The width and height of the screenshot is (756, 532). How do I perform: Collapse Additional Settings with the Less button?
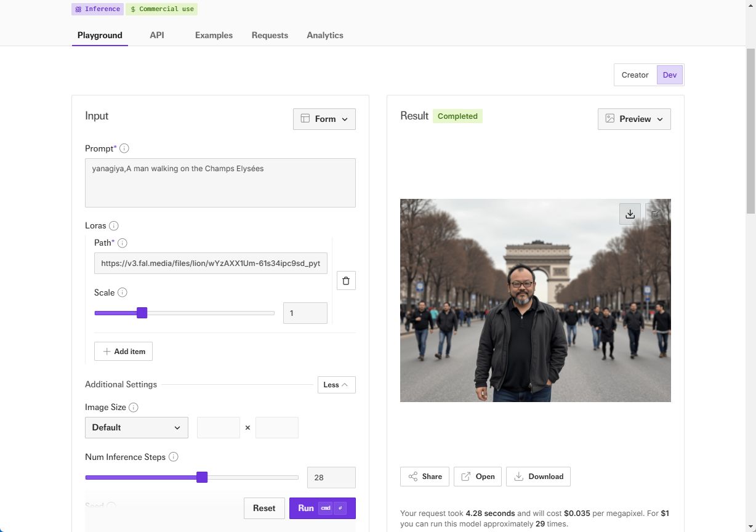coord(336,385)
